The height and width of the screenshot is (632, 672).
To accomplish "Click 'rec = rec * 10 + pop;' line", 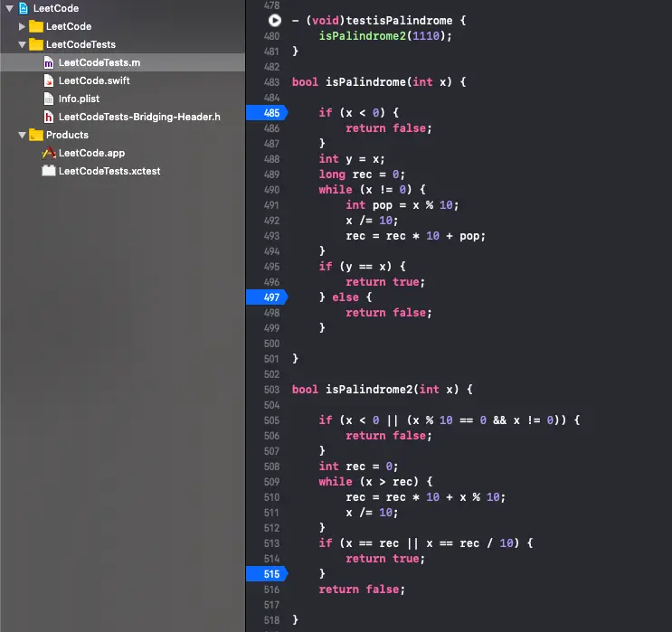I will click(x=415, y=236).
